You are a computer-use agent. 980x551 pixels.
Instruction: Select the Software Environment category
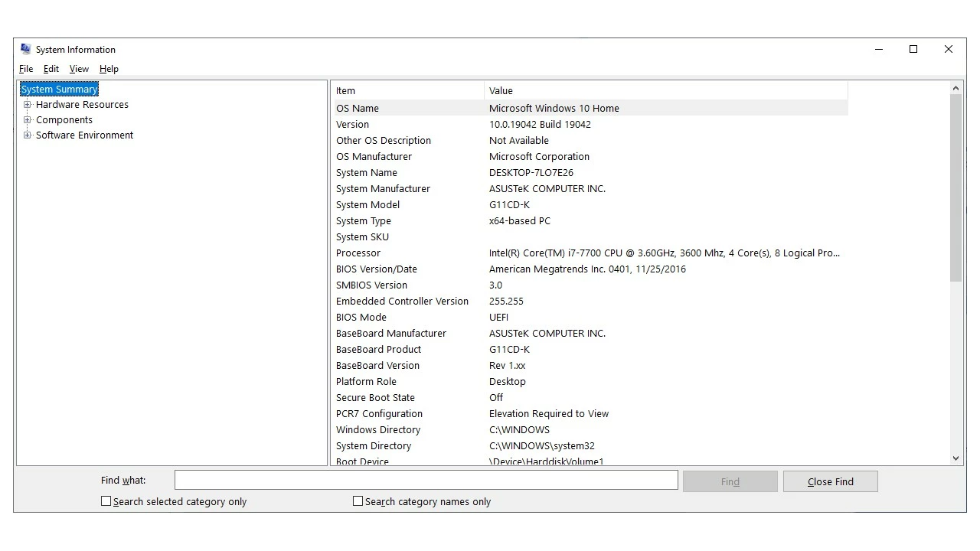click(x=84, y=135)
